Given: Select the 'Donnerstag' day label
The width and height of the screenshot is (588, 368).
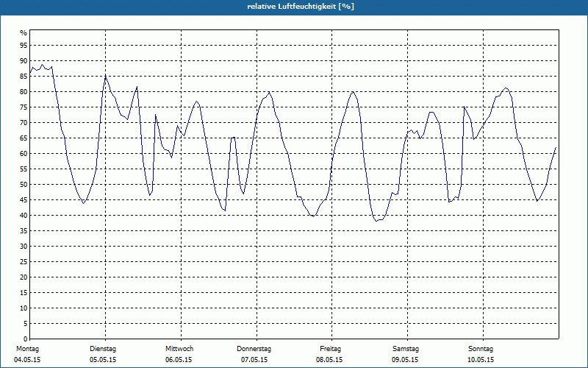Looking at the screenshot, I should click(254, 349).
